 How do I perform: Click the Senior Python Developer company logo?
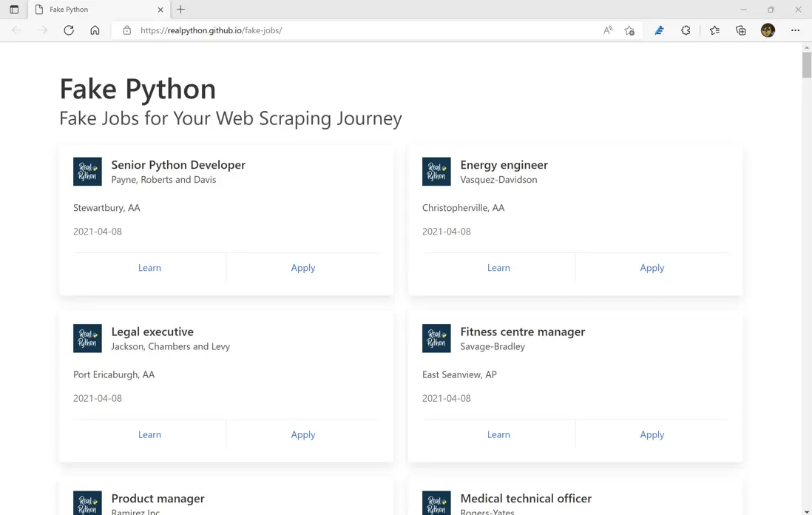pos(87,172)
